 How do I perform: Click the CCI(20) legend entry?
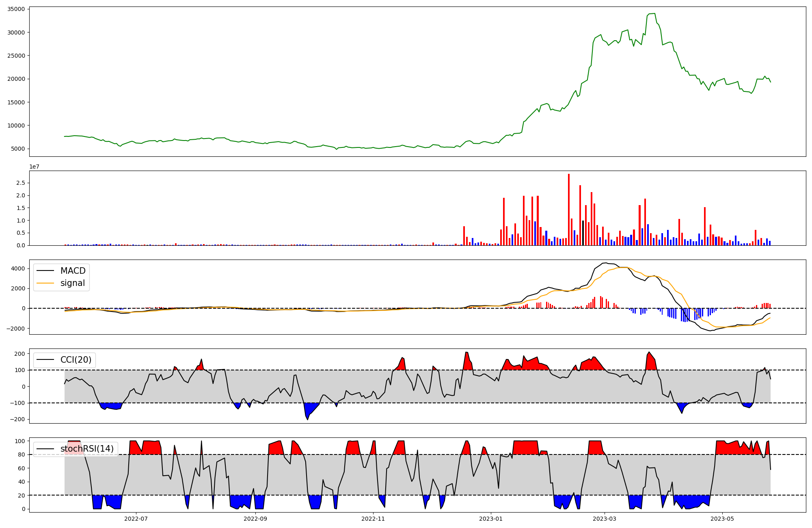point(76,360)
